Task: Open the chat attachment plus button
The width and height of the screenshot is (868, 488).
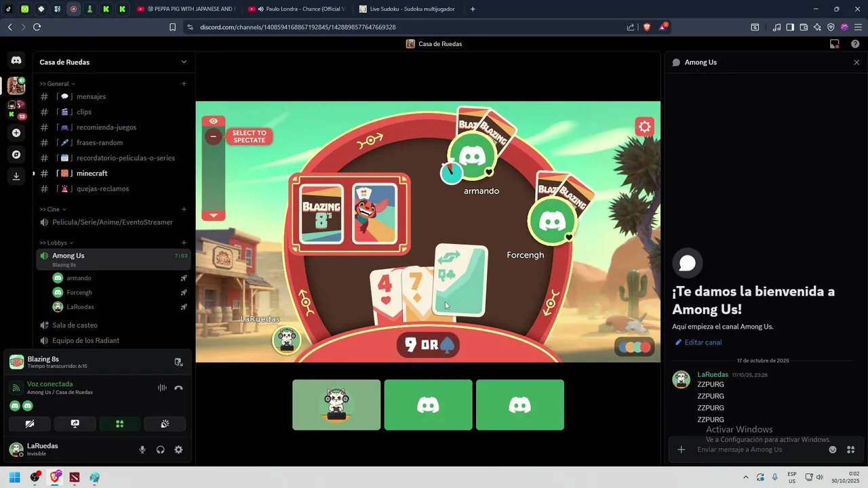Action: [682, 449]
